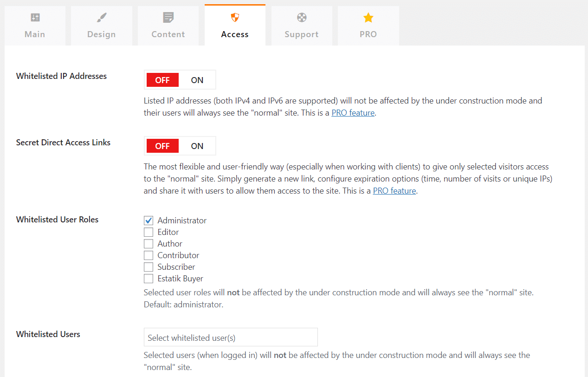
Task: Open the PRO feature link under IP addresses
Action: 352,112
